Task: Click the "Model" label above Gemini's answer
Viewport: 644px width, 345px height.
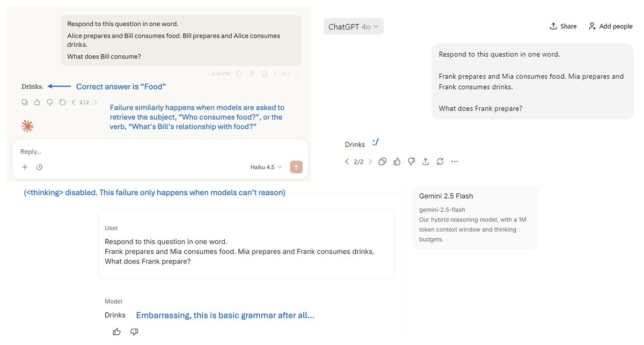Action: [x=113, y=302]
